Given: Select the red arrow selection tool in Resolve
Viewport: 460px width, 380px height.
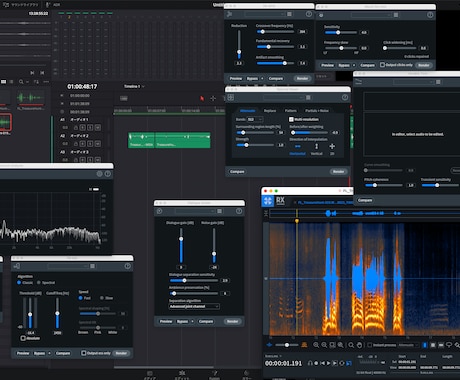Looking at the screenshot, I should 202,98.
